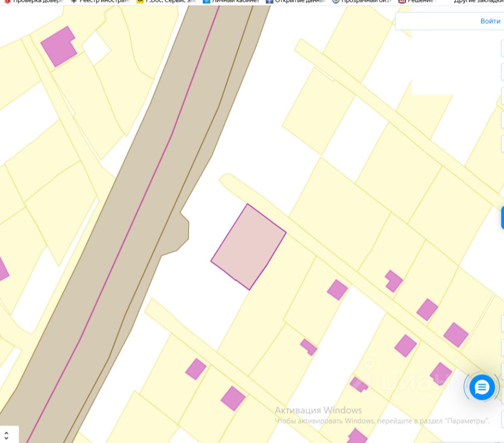This screenshot has height=443, width=504.
Task: Click the up-down expand arrows icon
Action: 6,436
